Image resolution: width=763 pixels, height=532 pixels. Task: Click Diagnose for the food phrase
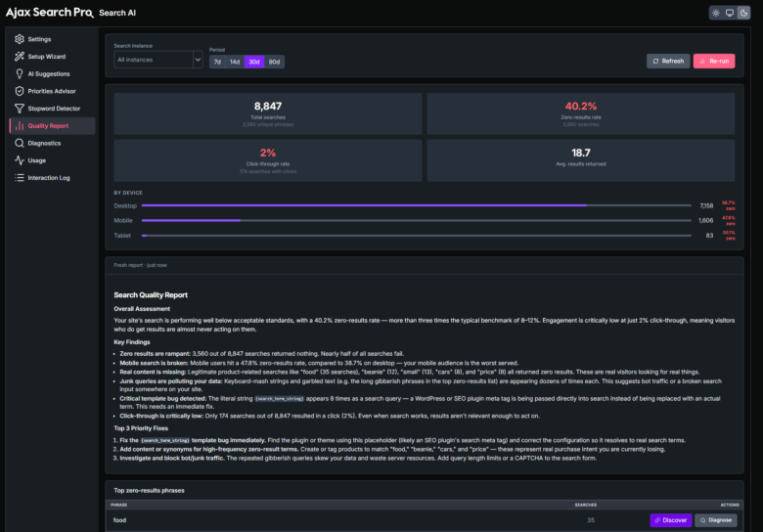(716, 520)
